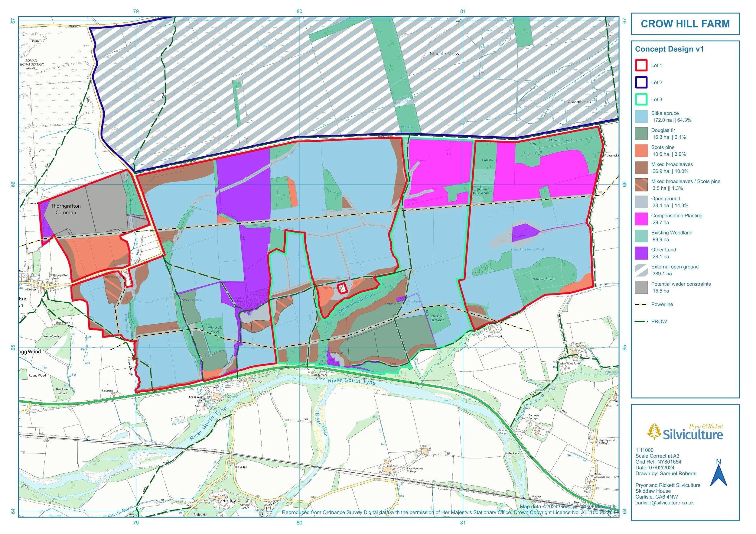This screenshot has height=534, width=756.
Task: Click the PROW green dashed line symbol
Action: pyautogui.click(x=641, y=322)
